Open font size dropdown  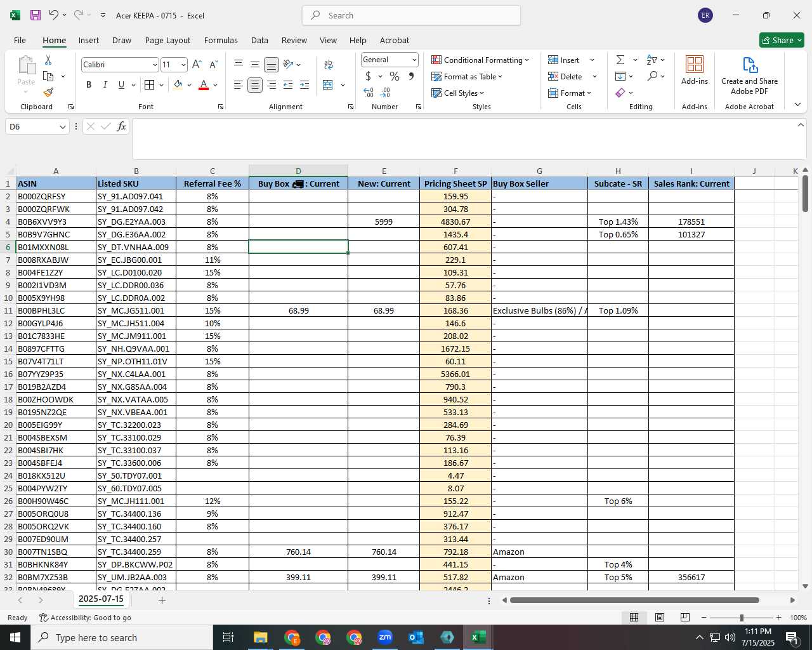click(x=183, y=65)
